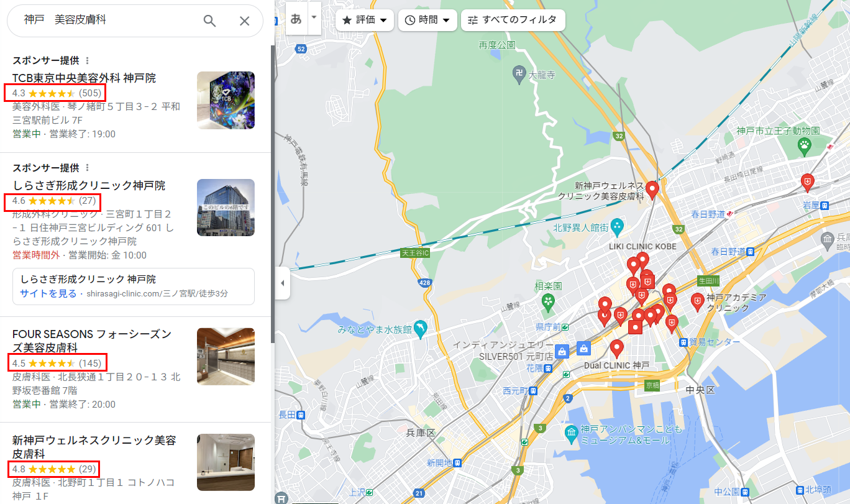Click 西元町 station icon

point(534,391)
